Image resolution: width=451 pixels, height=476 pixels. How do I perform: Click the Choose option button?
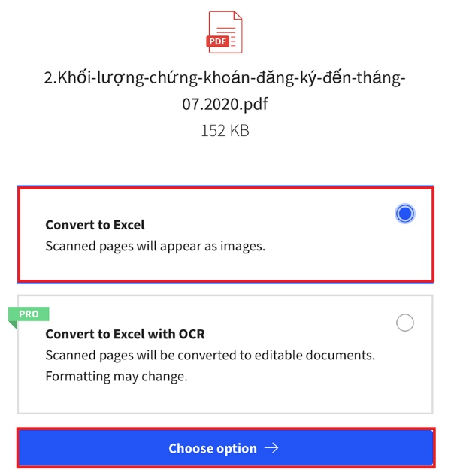[x=225, y=448]
